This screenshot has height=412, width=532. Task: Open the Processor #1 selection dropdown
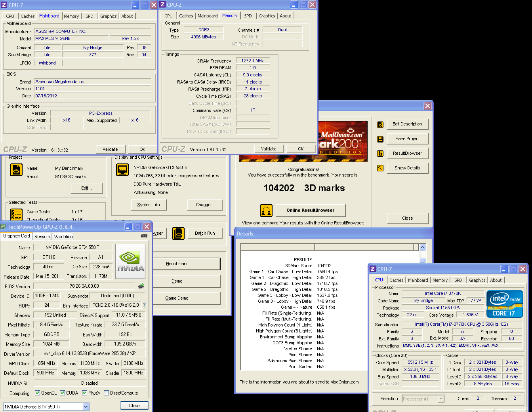point(441,399)
